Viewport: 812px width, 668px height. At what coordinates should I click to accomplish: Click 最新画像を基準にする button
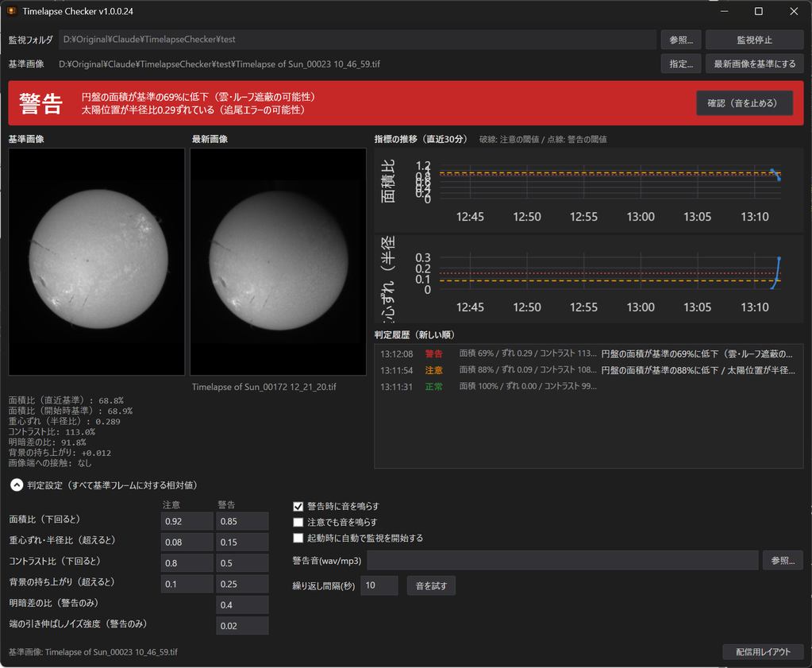[x=755, y=64]
